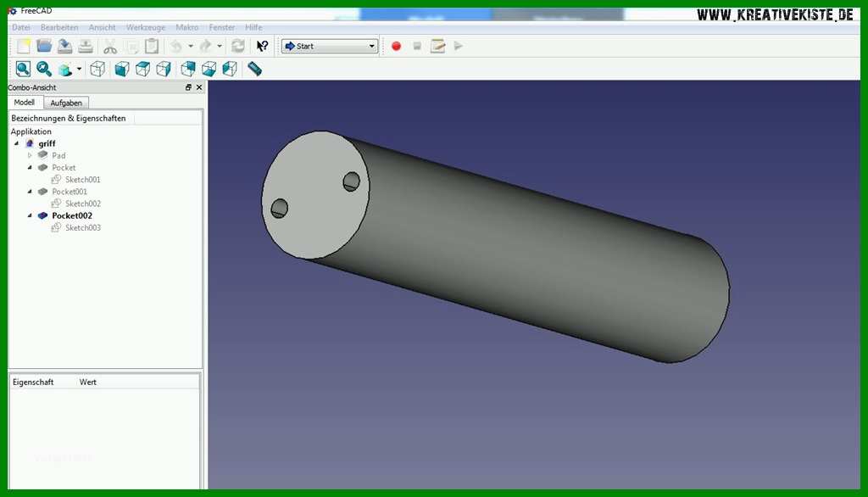This screenshot has width=868, height=497.
Task: Open the draw style dropdown arrow
Action: (79, 70)
